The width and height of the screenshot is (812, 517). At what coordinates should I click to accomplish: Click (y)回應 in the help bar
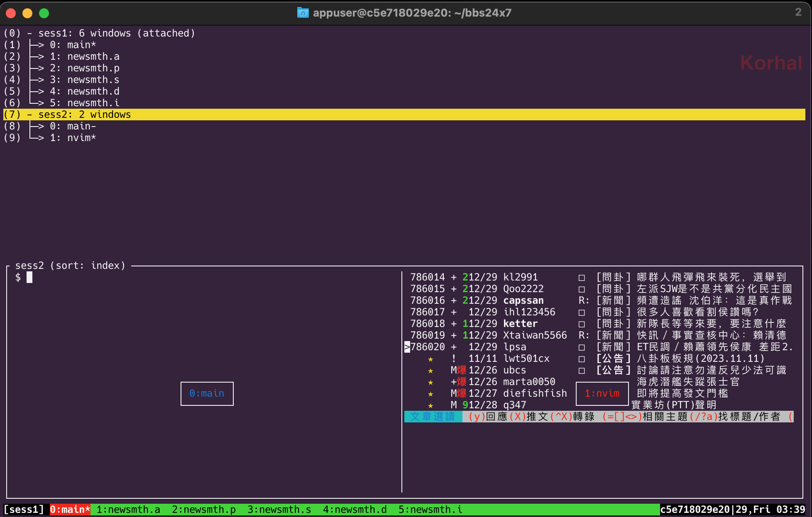[x=488, y=417]
